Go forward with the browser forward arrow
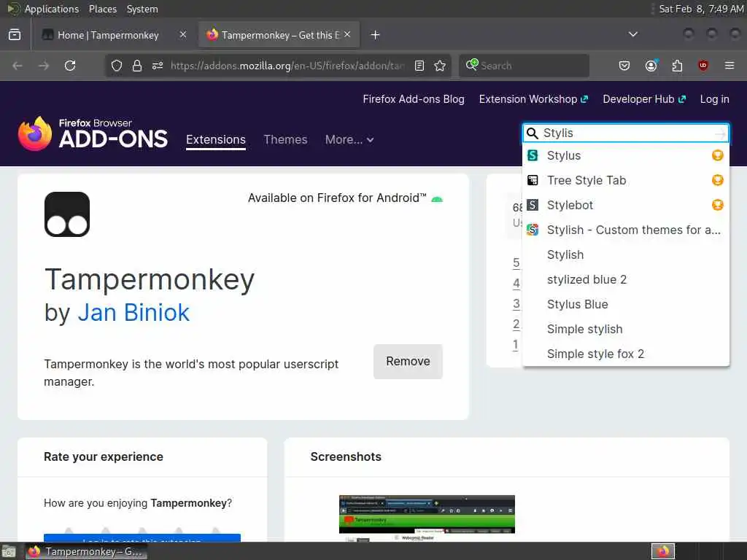The width and height of the screenshot is (747, 560). click(x=44, y=66)
